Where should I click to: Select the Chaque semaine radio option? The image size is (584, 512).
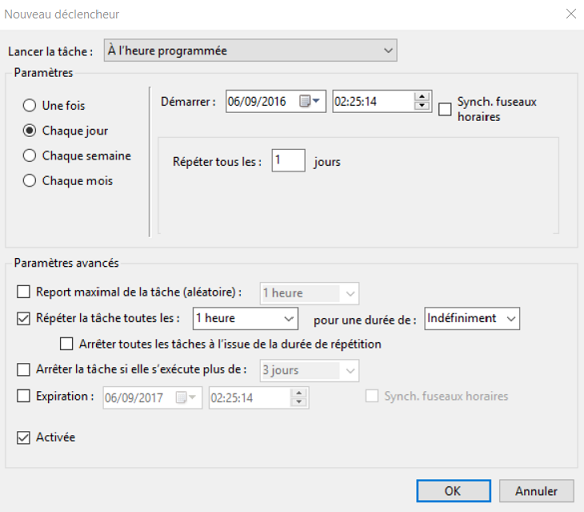[x=29, y=155]
